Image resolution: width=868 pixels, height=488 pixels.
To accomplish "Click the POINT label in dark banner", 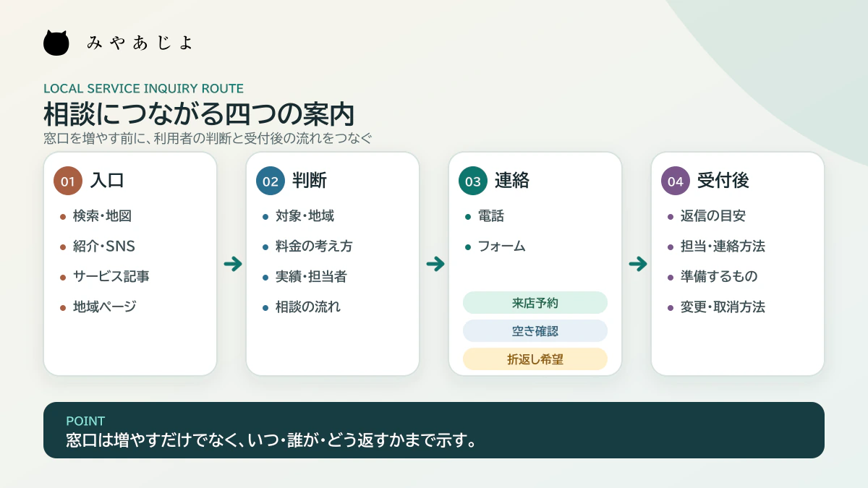I will tap(85, 421).
